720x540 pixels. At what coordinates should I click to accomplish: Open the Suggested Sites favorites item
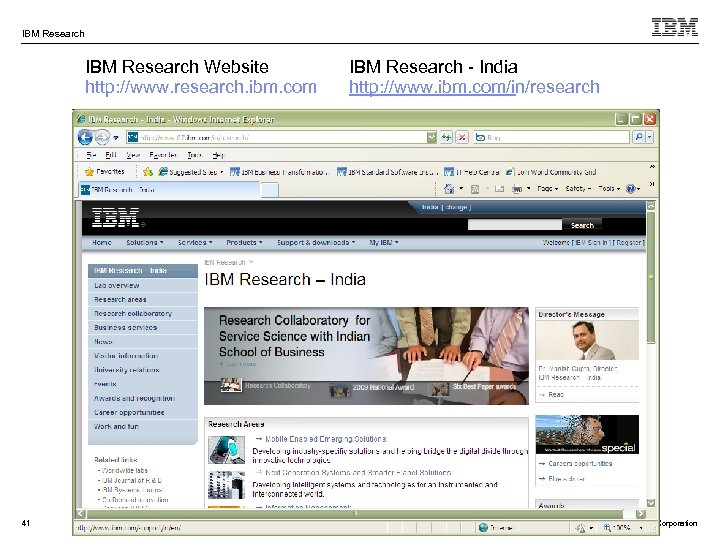click(x=190, y=172)
